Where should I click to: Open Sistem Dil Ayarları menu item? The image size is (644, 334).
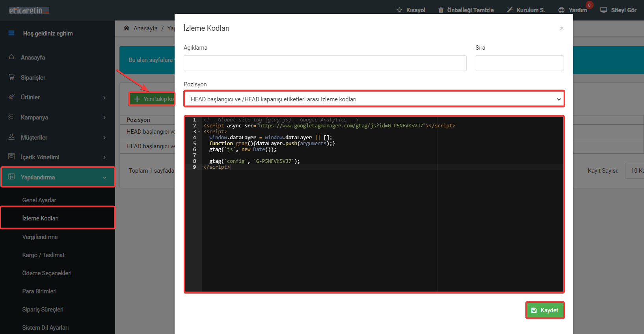pos(45,328)
